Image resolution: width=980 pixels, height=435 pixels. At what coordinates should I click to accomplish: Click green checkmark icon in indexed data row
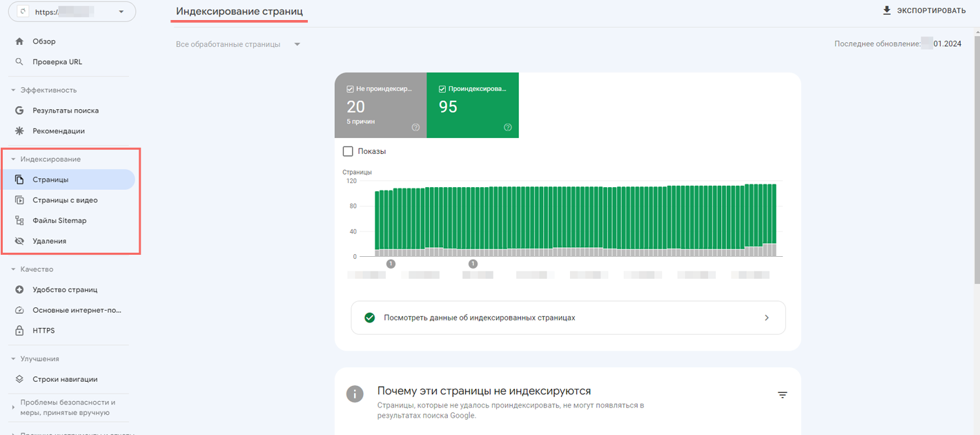pyautogui.click(x=370, y=318)
